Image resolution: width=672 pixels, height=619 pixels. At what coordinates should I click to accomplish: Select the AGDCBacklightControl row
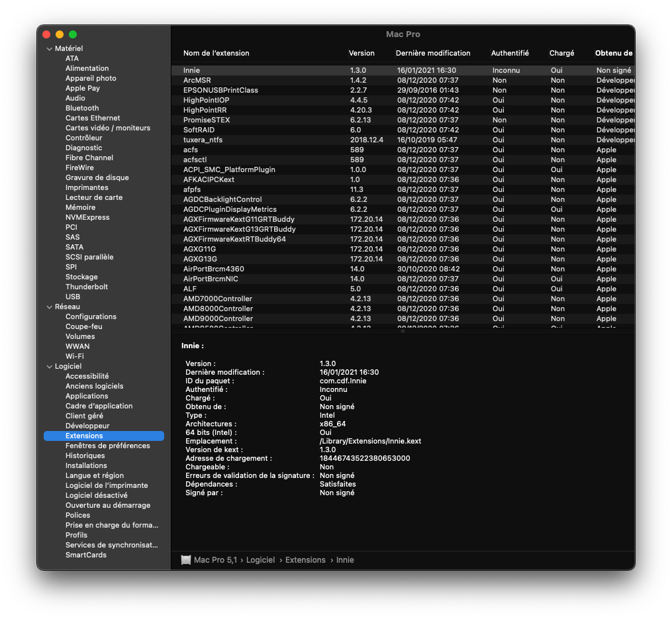[x=403, y=199]
